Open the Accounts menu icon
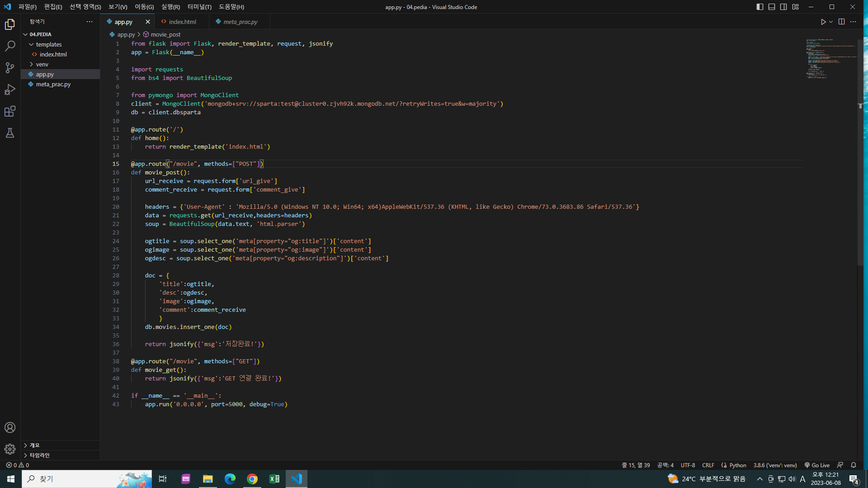 click(10, 427)
